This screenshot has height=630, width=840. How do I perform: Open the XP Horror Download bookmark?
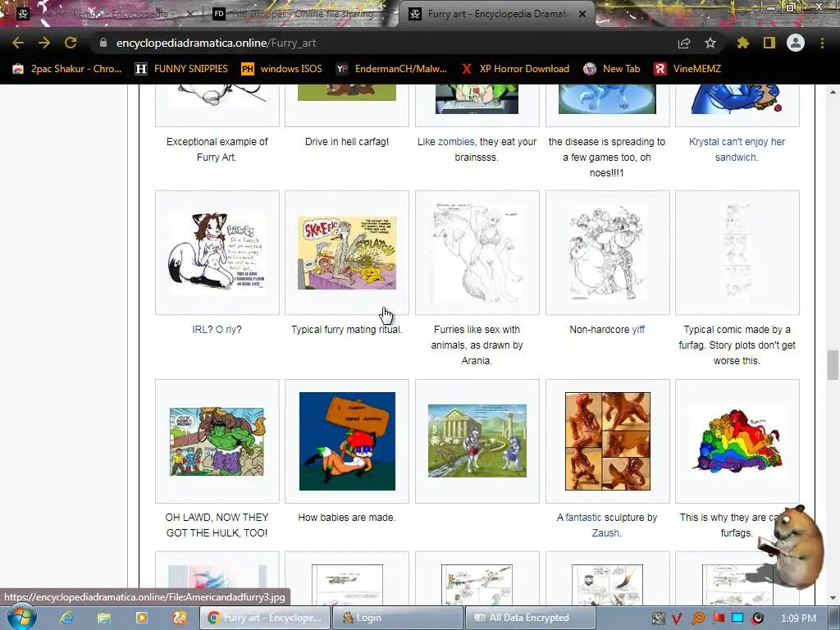(516, 69)
